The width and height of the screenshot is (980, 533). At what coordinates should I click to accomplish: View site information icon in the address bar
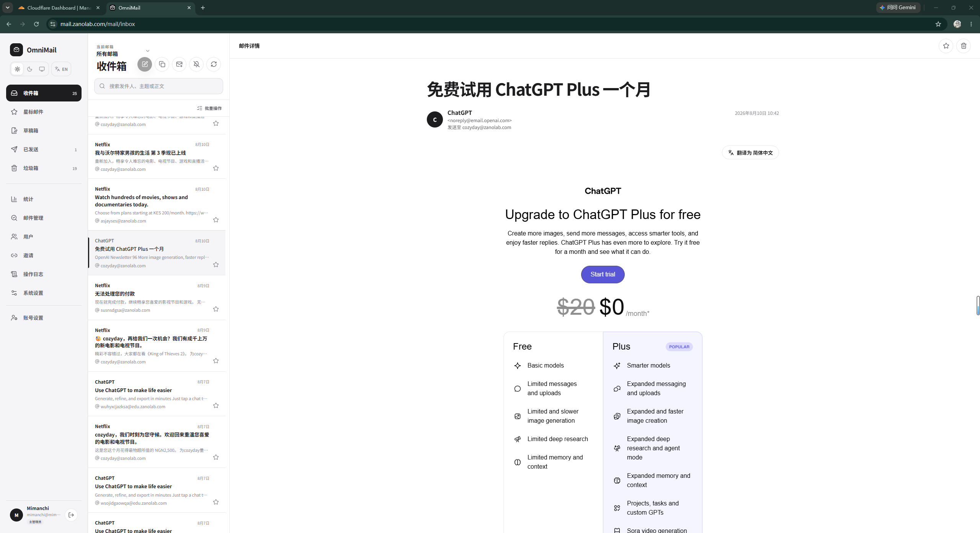coord(53,24)
